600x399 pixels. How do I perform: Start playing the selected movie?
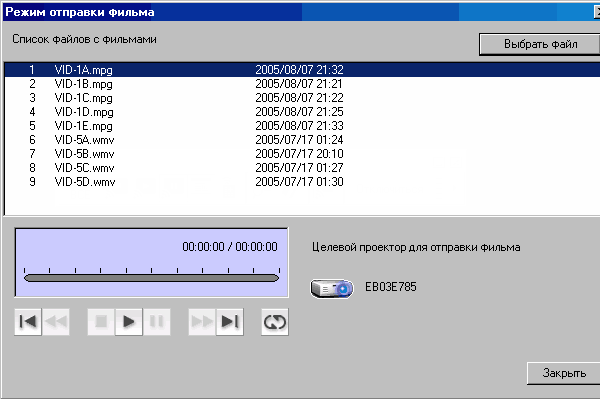[x=129, y=322]
